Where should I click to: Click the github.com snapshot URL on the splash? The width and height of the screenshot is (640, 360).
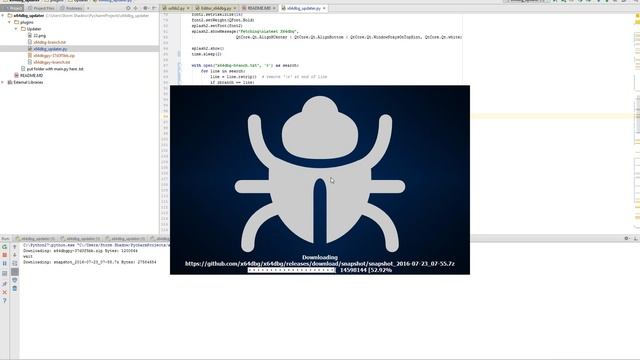320,264
